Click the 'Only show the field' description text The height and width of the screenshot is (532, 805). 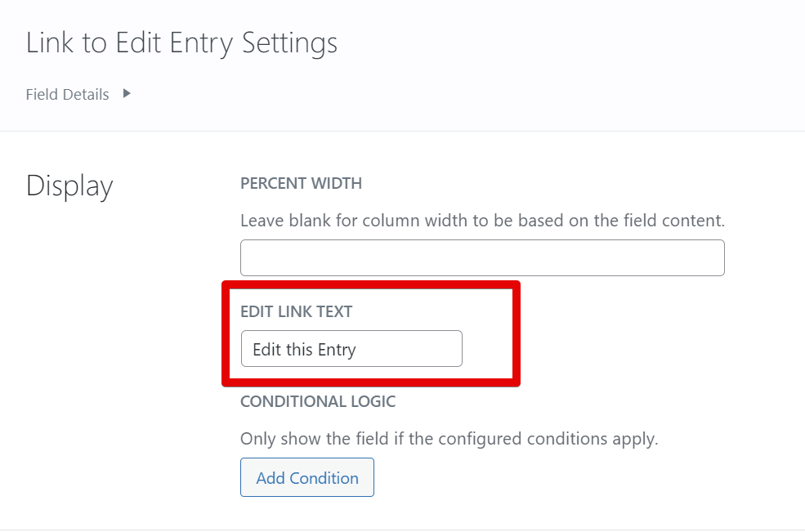pyautogui.click(x=449, y=439)
